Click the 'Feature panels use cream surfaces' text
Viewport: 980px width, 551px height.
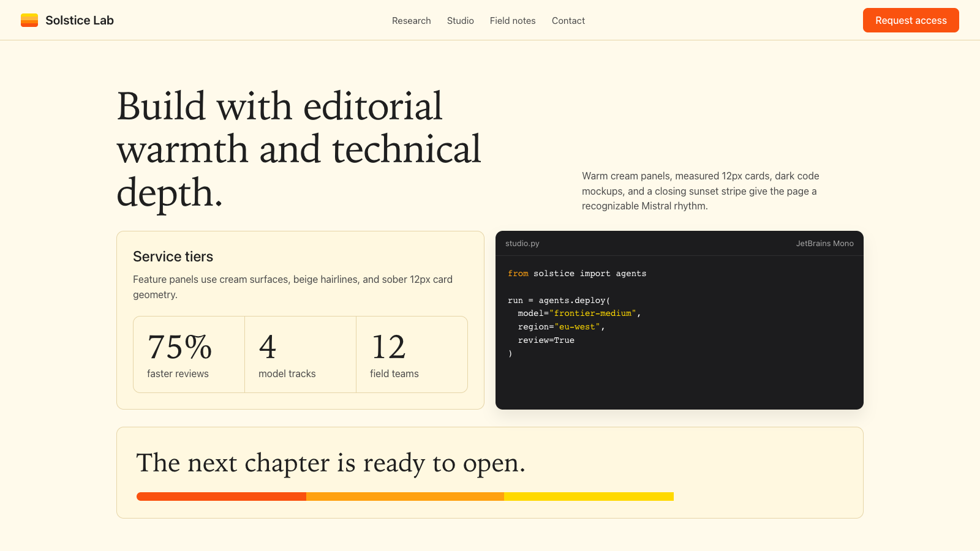293,287
